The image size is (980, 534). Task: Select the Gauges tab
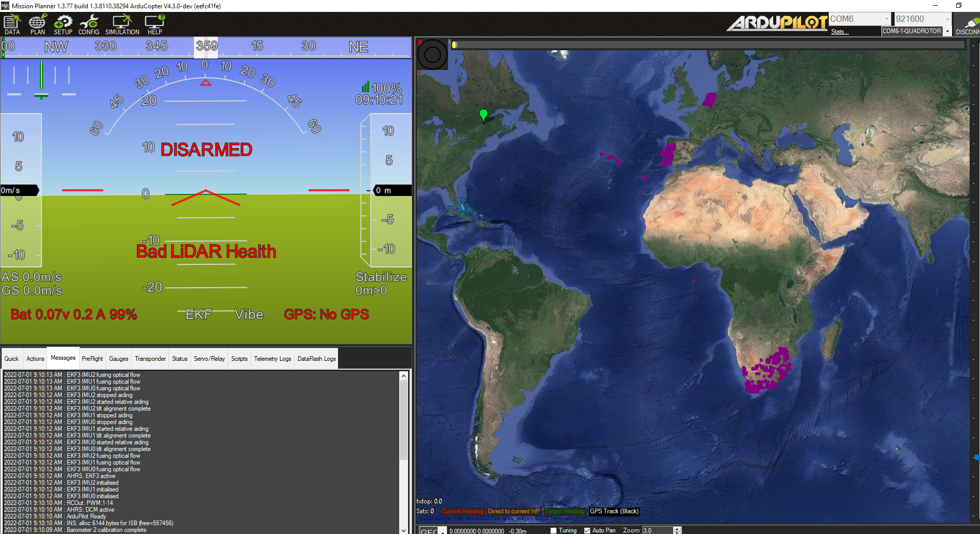119,359
